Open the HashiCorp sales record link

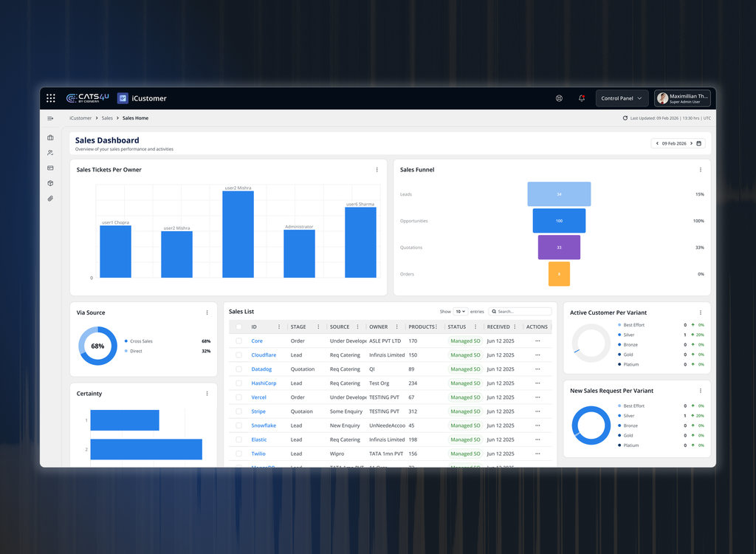click(264, 383)
